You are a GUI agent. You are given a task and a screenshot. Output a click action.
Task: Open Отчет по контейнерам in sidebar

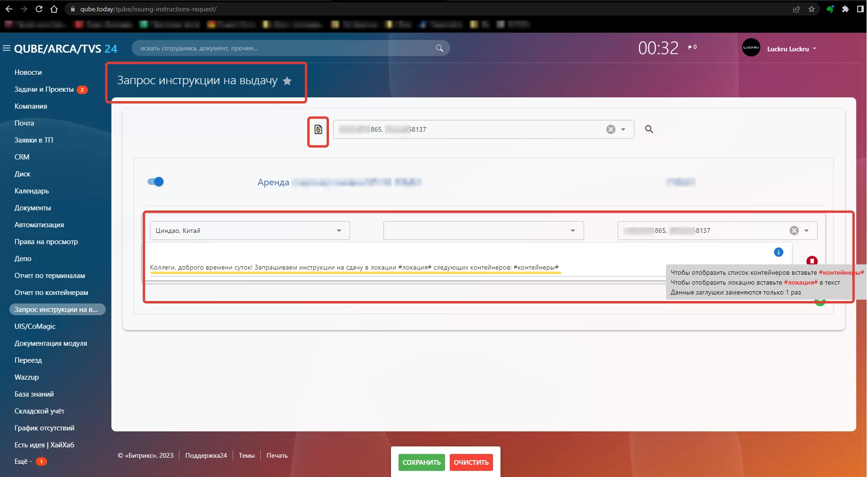tap(51, 293)
